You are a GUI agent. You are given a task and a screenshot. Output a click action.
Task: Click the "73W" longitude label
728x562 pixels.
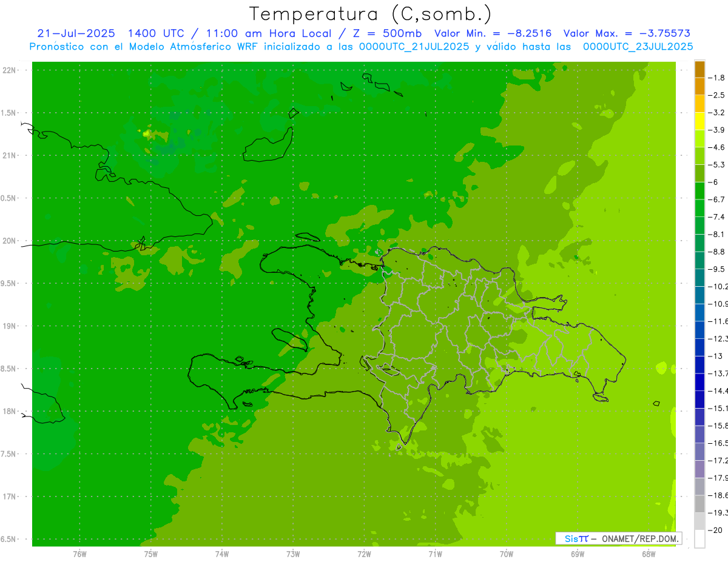pos(293,554)
